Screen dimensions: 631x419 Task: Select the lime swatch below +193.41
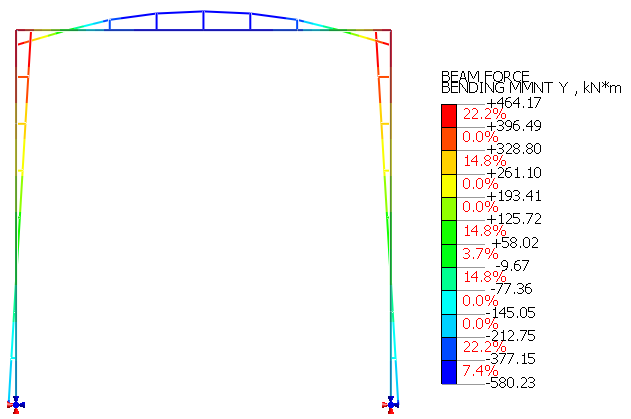click(449, 209)
